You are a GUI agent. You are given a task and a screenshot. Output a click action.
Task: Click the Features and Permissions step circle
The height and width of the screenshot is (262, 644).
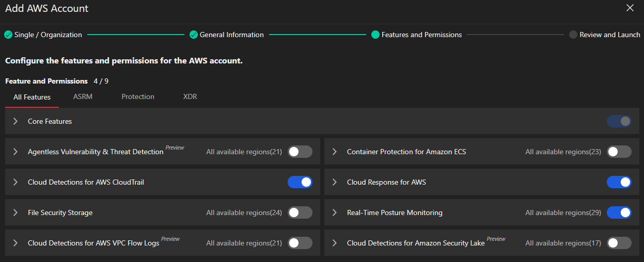[x=375, y=35]
